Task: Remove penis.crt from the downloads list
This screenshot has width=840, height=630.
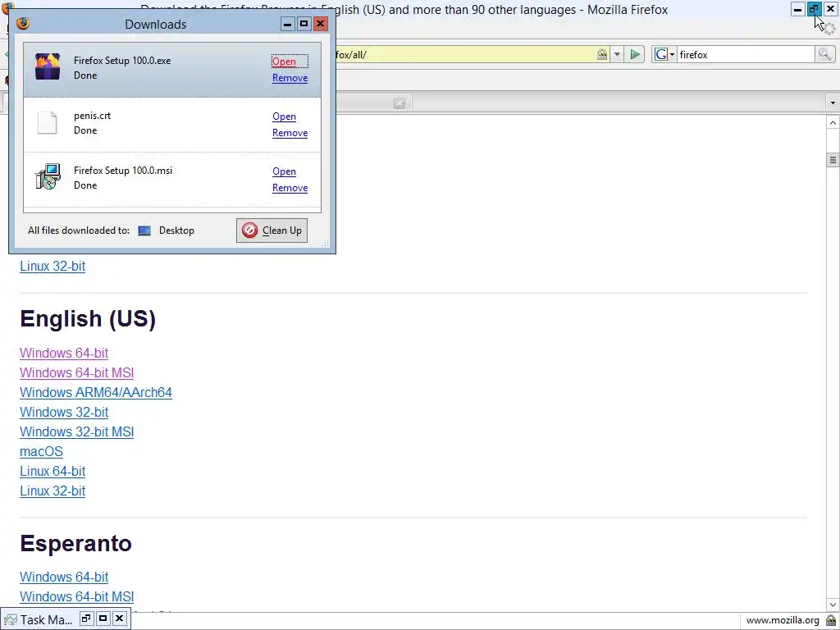Action: point(290,133)
